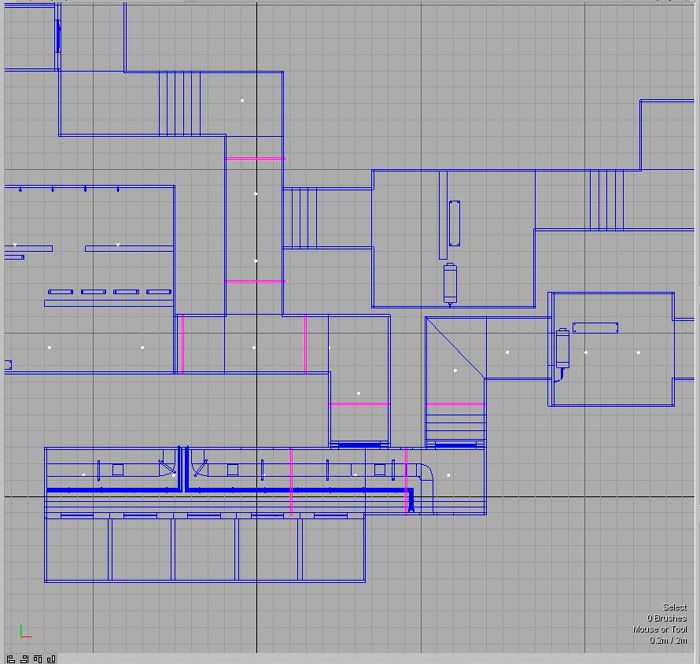Select the staircase below the triangular brush
This screenshot has height=664, width=700.
[455, 423]
